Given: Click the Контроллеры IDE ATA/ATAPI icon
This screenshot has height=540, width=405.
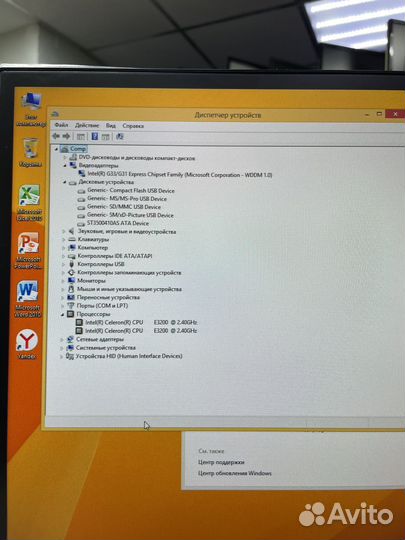Looking at the screenshot, I should pos(72,256).
